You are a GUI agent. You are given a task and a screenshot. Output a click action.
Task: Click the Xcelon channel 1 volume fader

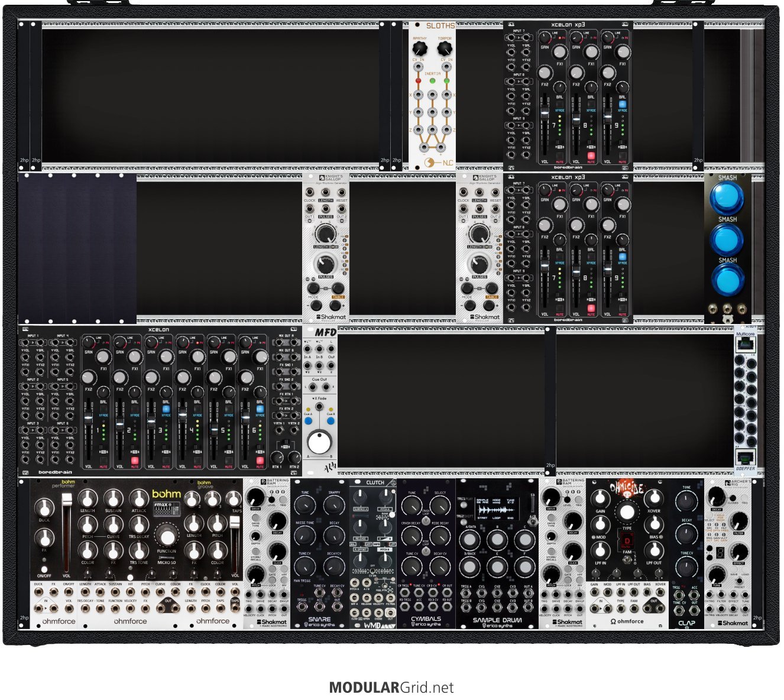coord(88,417)
